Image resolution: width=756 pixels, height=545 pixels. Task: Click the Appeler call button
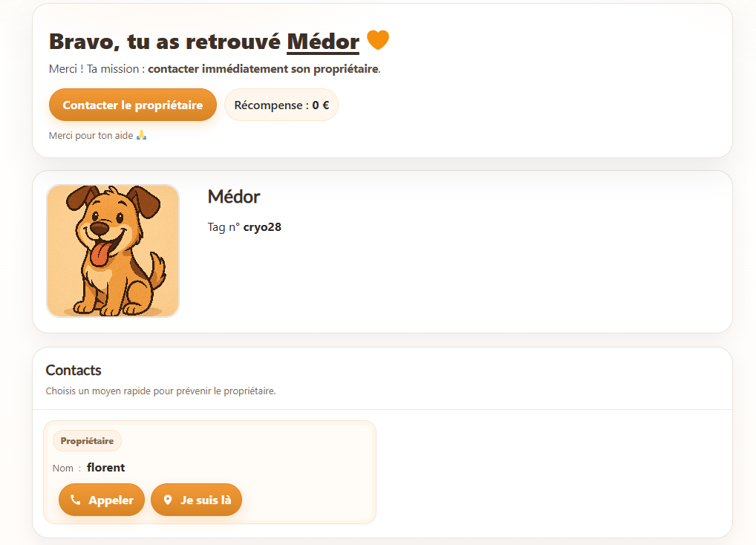click(102, 500)
